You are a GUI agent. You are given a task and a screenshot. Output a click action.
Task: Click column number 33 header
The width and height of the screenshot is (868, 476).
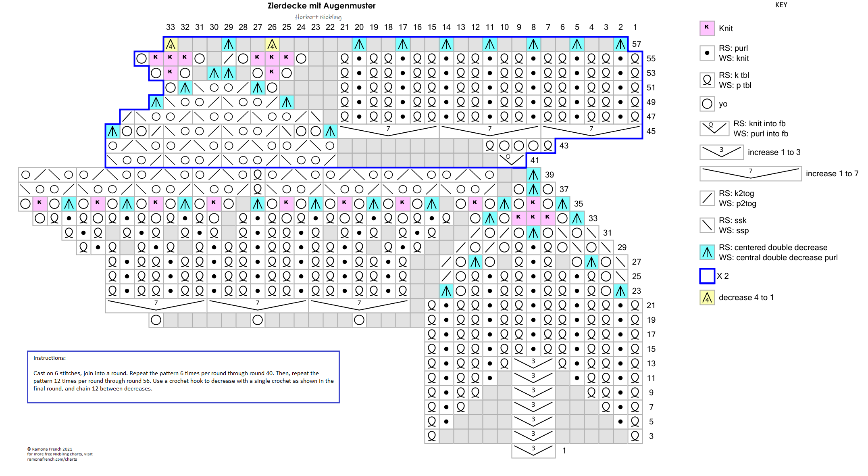point(171,27)
